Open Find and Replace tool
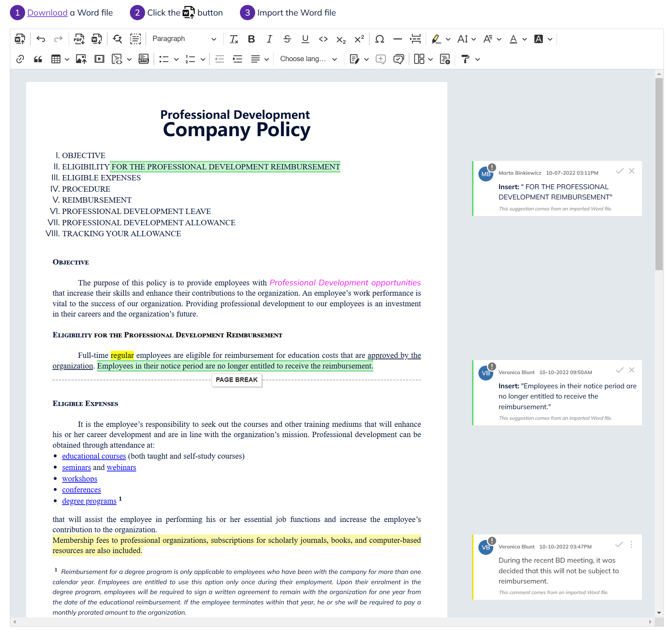This screenshot has width=672, height=633. (x=117, y=39)
